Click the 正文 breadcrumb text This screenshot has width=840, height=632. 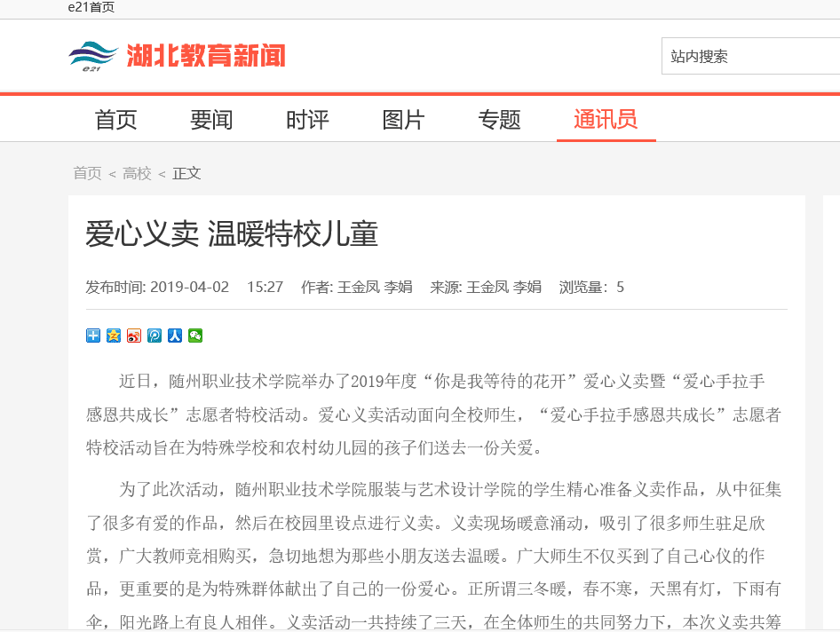tap(186, 173)
